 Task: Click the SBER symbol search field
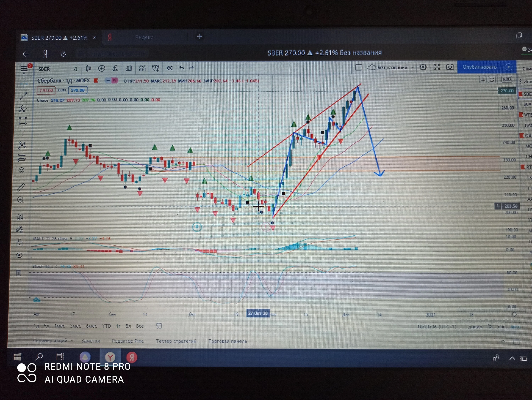click(x=51, y=69)
